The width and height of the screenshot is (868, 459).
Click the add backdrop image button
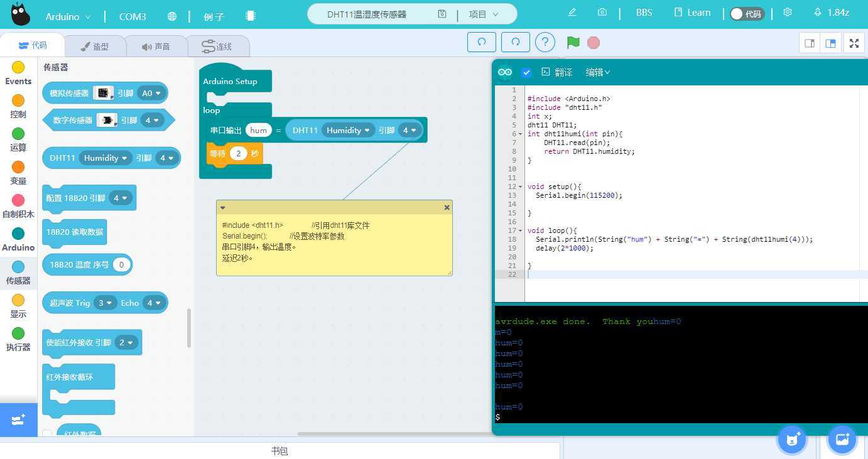tap(842, 439)
